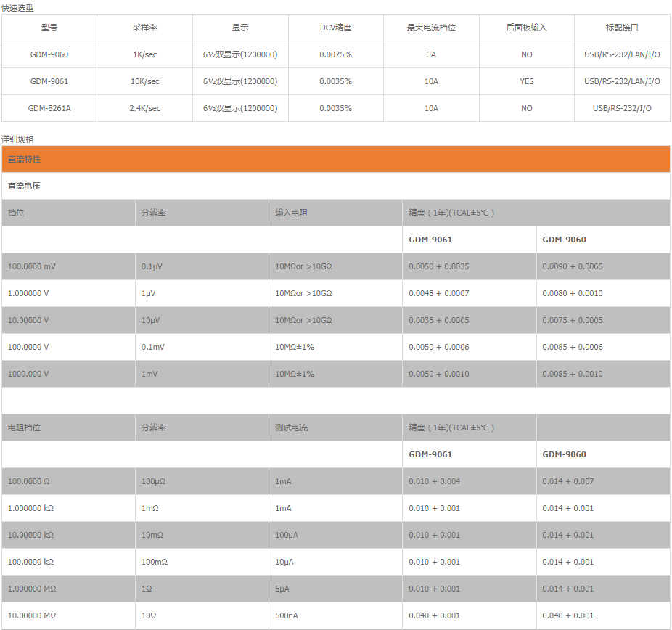The width and height of the screenshot is (672, 630).
Task: Click the USB/RS-232/I/O interface cell
Action: pos(622,108)
